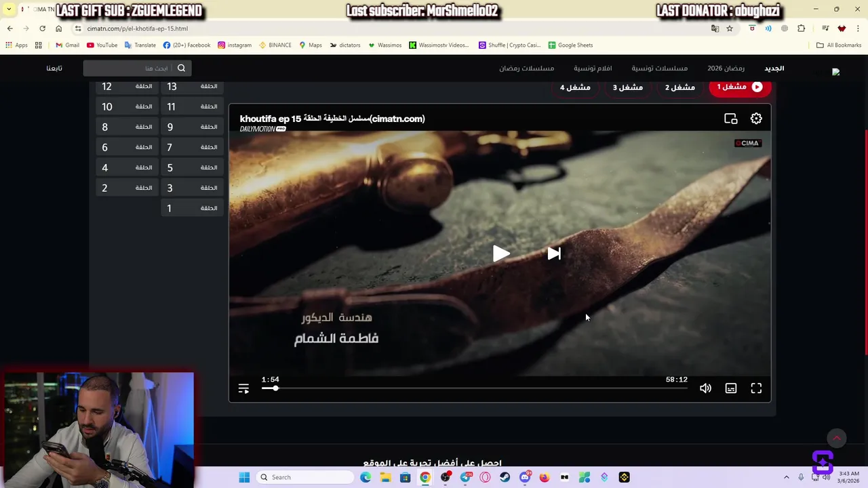Viewport: 868px width, 488px height.
Task: Click the search magnifier icon on site
Action: click(181, 68)
